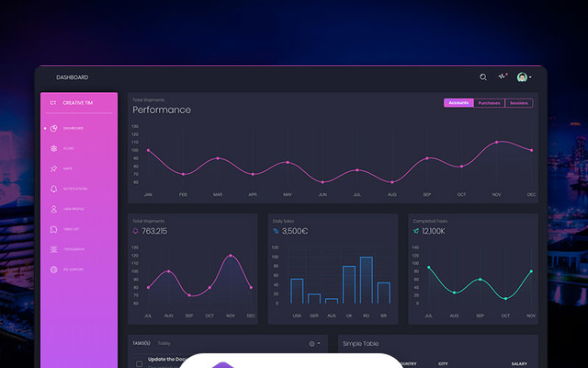This screenshot has width=588, height=368.
Task: Click the SALARY column header
Action: pyautogui.click(x=519, y=364)
